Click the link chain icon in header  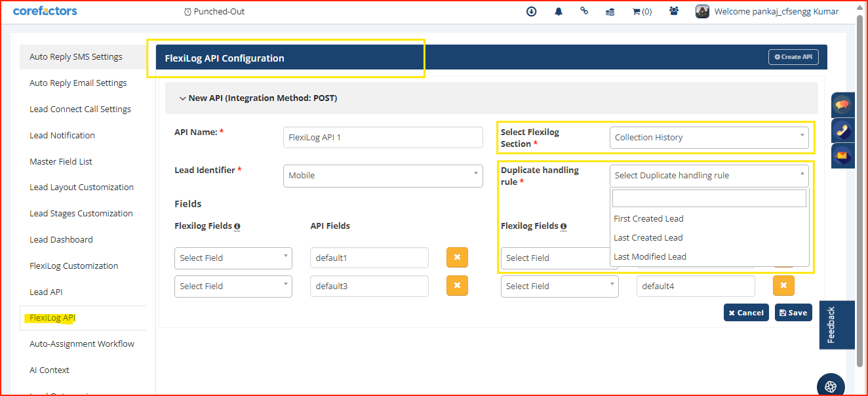click(x=584, y=11)
